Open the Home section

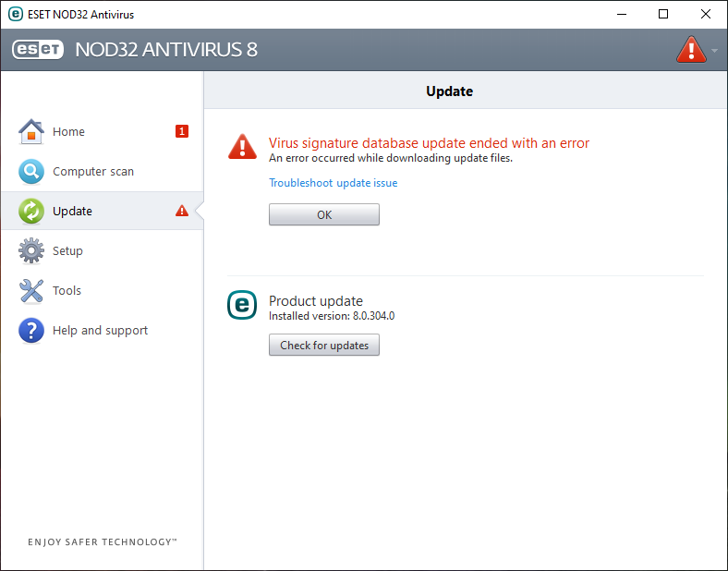(103, 131)
